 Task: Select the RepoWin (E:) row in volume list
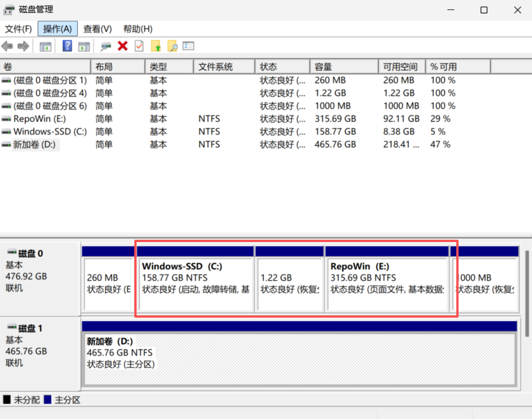point(39,119)
